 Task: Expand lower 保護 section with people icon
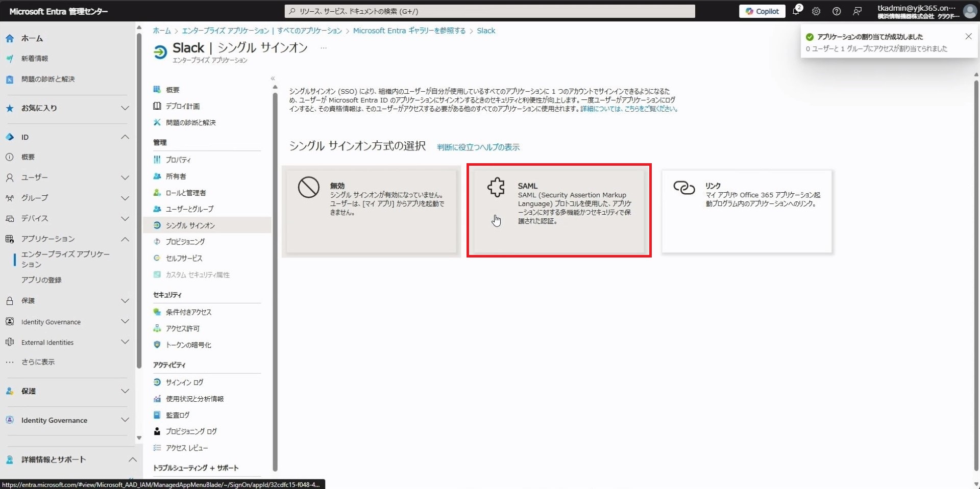(x=125, y=391)
